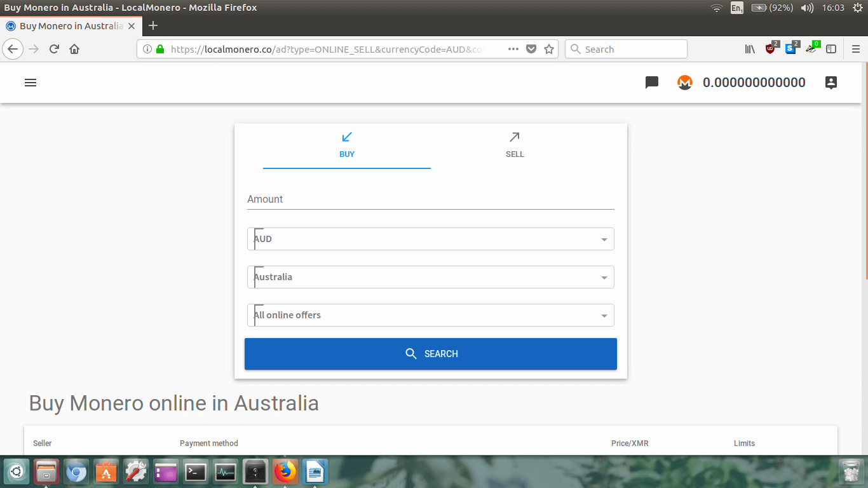Viewport: 868px width, 488px height.
Task: Open System Settings tool in dock
Action: pyautogui.click(x=136, y=472)
